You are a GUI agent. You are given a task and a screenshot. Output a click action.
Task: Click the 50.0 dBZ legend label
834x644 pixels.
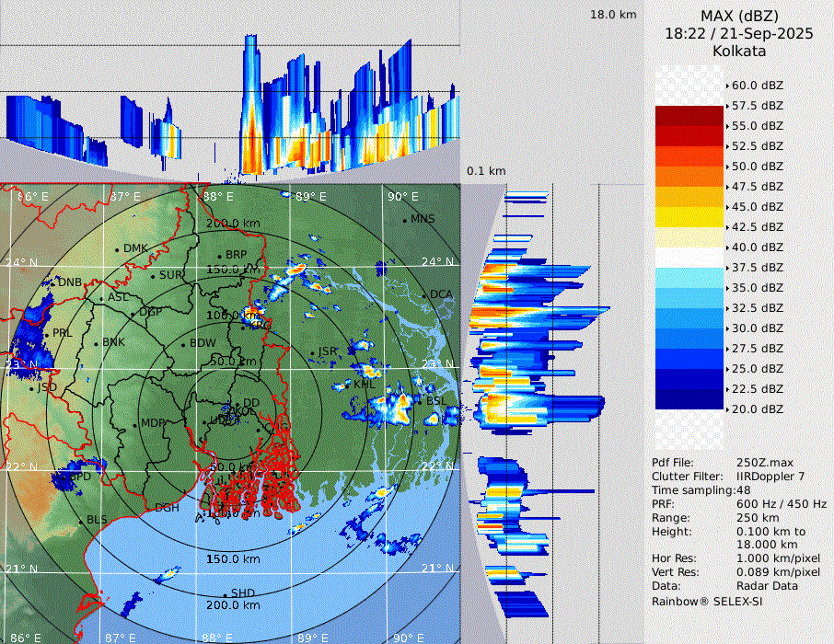(757, 167)
